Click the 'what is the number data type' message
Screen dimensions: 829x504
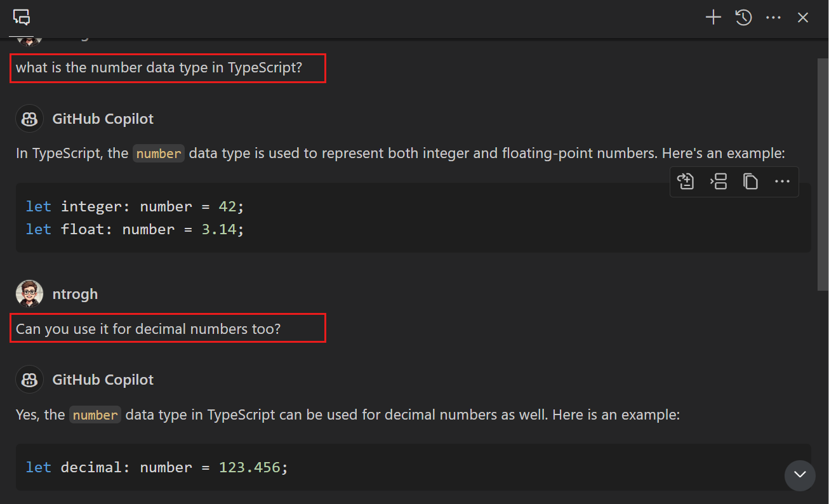[x=159, y=68]
